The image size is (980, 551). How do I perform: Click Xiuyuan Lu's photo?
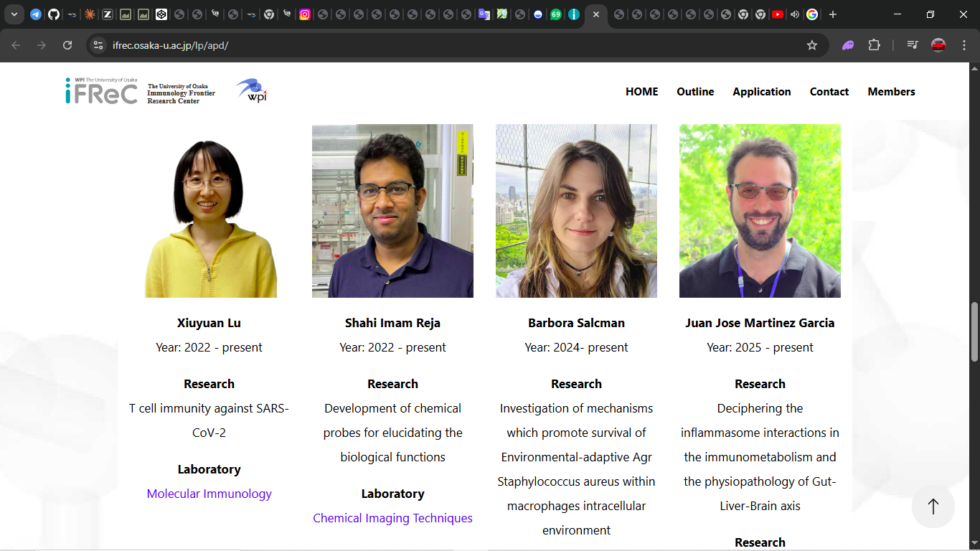(x=209, y=211)
